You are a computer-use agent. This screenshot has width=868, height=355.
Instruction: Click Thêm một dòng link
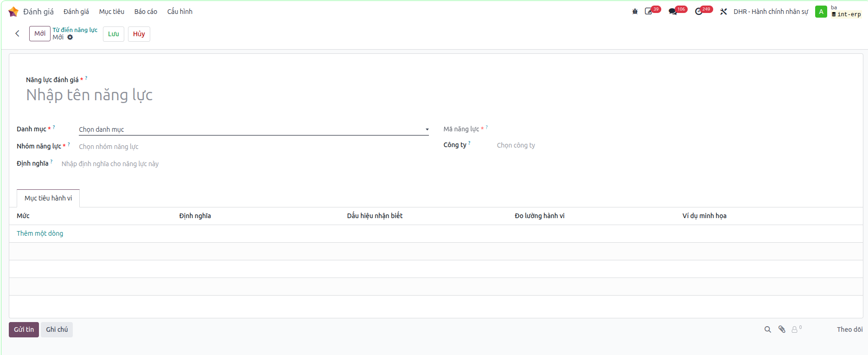click(x=40, y=233)
